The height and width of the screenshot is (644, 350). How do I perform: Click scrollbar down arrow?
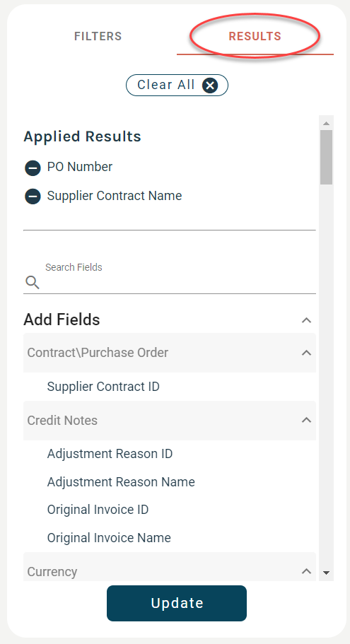[327, 573]
